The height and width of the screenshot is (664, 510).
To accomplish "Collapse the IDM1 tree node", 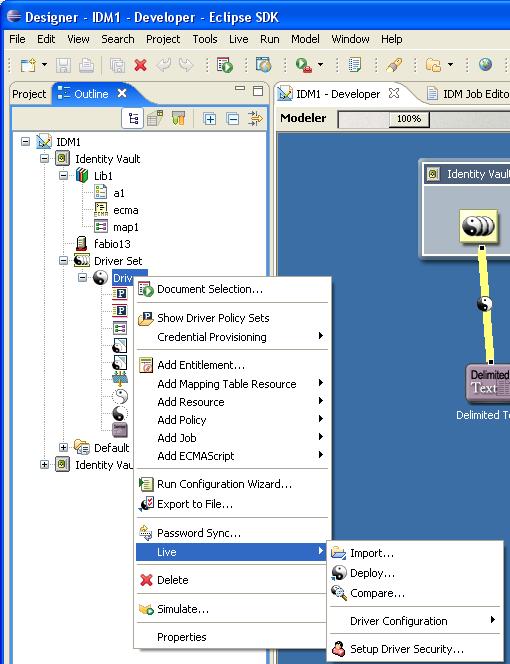I will (x=25, y=141).
